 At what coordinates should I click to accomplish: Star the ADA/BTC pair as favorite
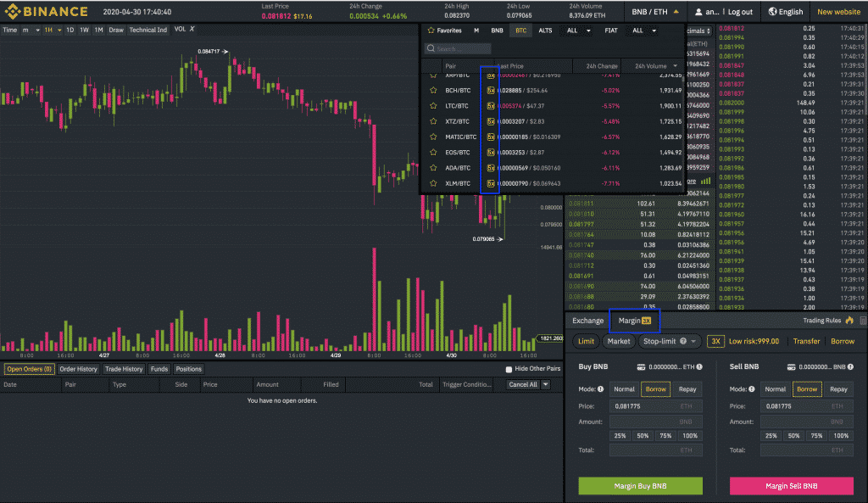(x=433, y=168)
